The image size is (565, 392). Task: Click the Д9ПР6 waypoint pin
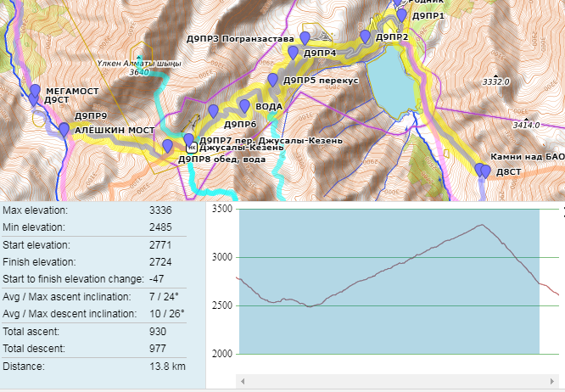213,111
